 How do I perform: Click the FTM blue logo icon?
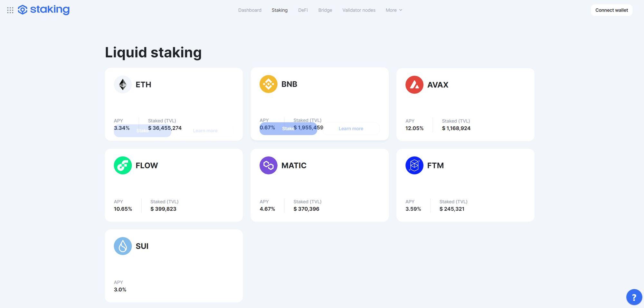click(x=414, y=165)
